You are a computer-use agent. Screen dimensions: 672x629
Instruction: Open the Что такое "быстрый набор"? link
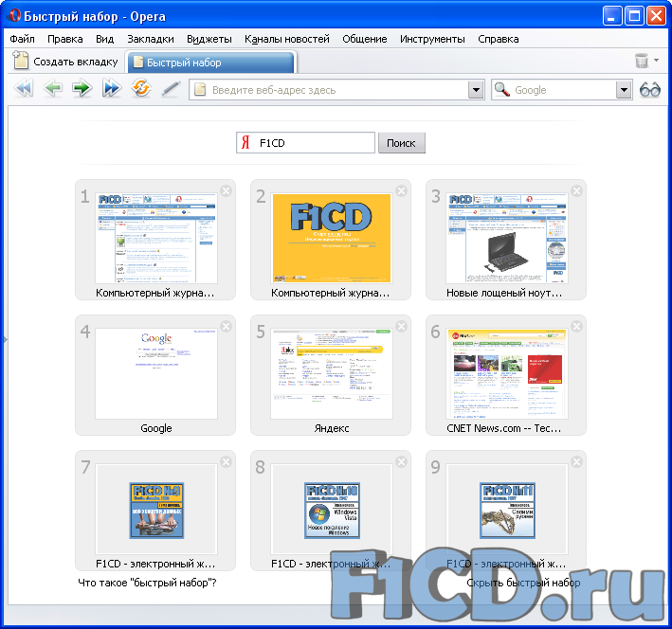pos(147,583)
